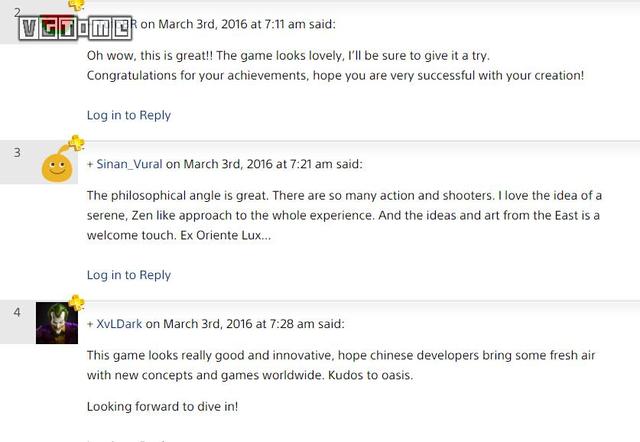The image size is (640, 442).
Task: Click the plus sign before XvLDark
Action: (x=90, y=324)
